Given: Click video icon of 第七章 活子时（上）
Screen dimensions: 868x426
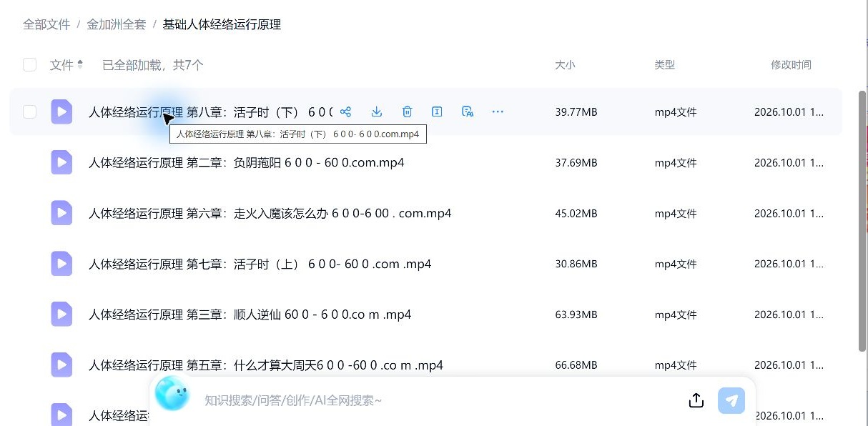Looking at the screenshot, I should click(x=61, y=264).
